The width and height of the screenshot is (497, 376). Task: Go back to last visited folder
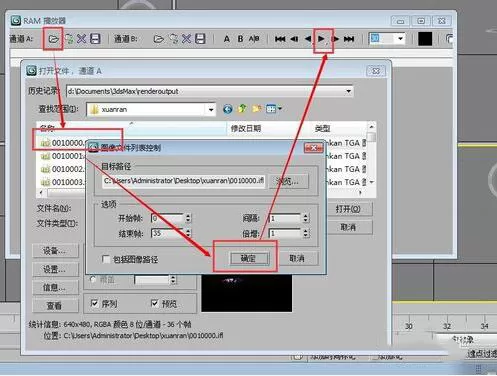228,109
